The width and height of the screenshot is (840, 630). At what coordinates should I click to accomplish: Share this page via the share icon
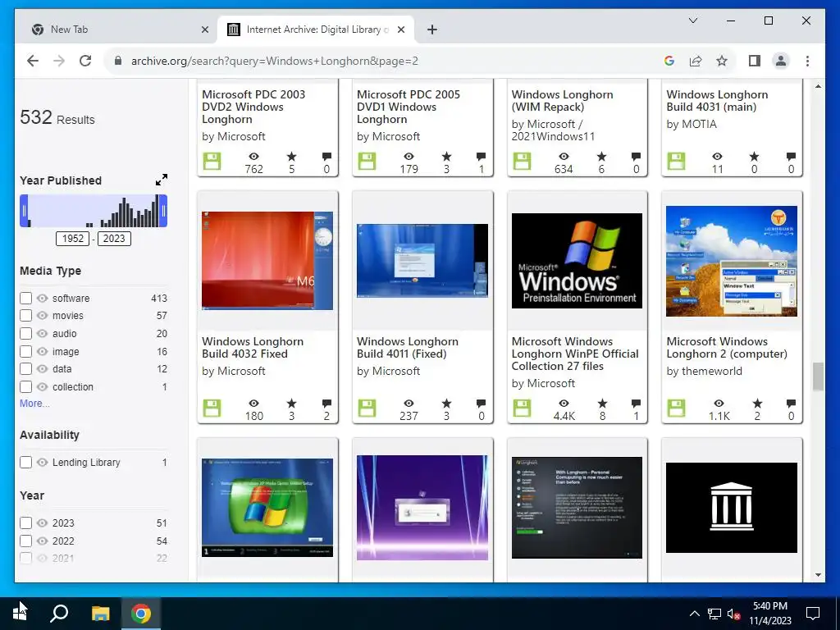click(696, 61)
